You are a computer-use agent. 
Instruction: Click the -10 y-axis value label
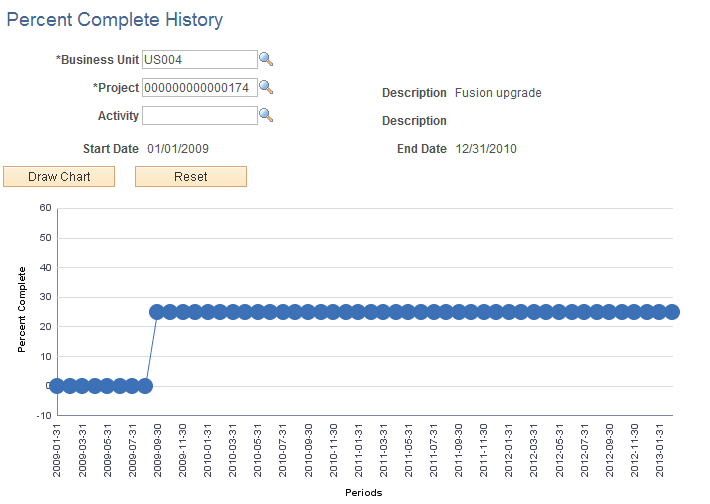click(x=44, y=416)
